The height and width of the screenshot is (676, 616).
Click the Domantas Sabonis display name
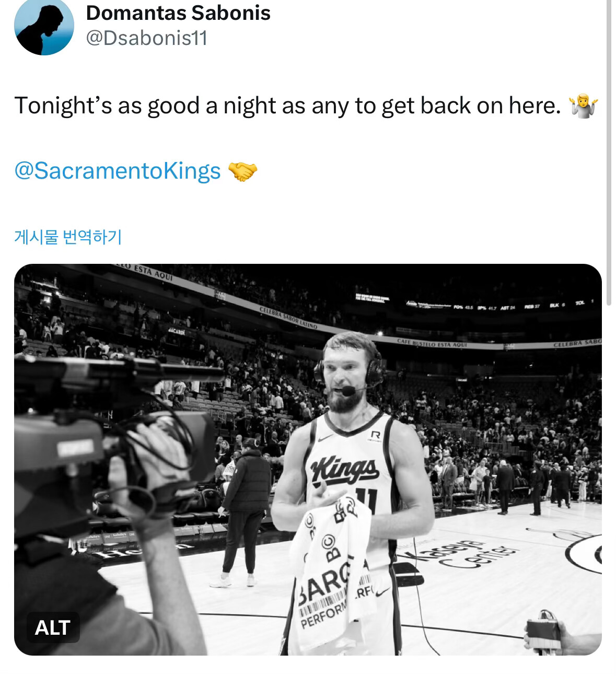click(178, 13)
